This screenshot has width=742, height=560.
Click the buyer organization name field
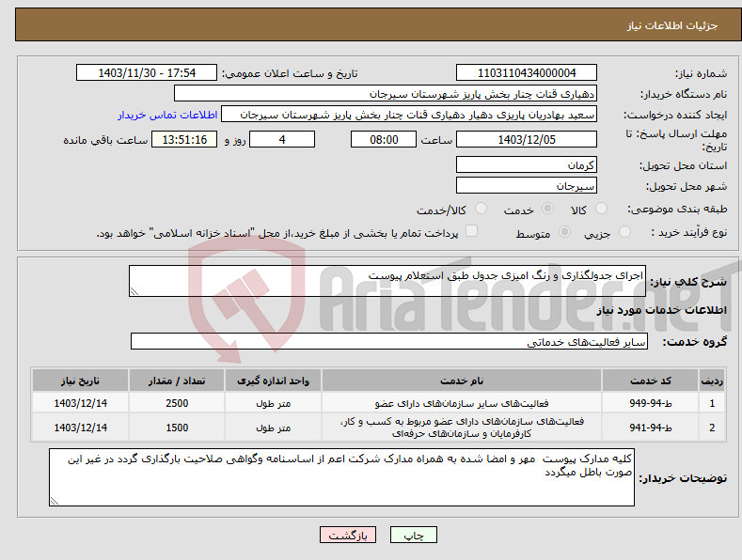tap(386, 93)
